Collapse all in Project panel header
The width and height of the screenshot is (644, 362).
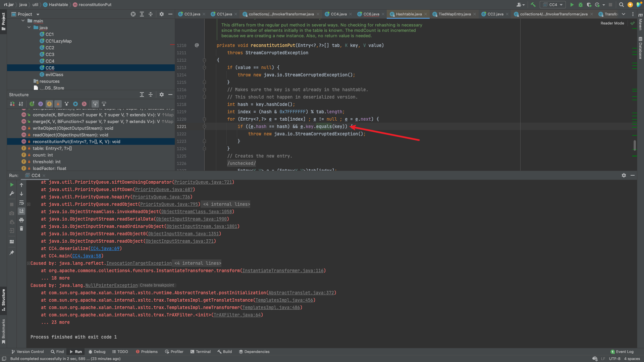click(151, 14)
